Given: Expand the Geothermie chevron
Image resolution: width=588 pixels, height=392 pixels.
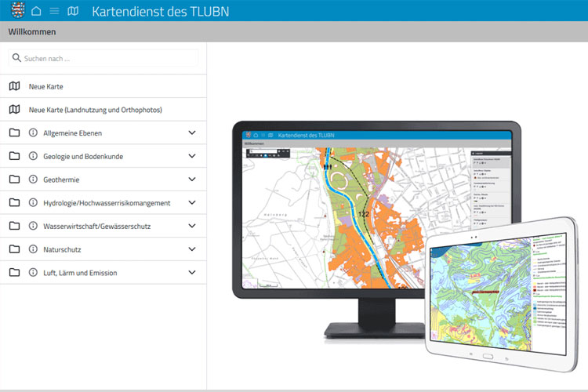Looking at the screenshot, I should pos(192,179).
